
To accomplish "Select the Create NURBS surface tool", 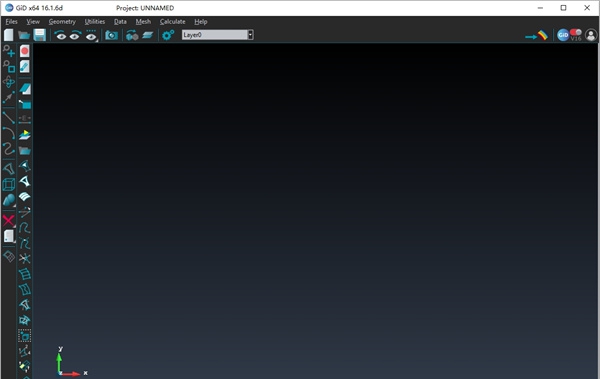I will point(9,169).
